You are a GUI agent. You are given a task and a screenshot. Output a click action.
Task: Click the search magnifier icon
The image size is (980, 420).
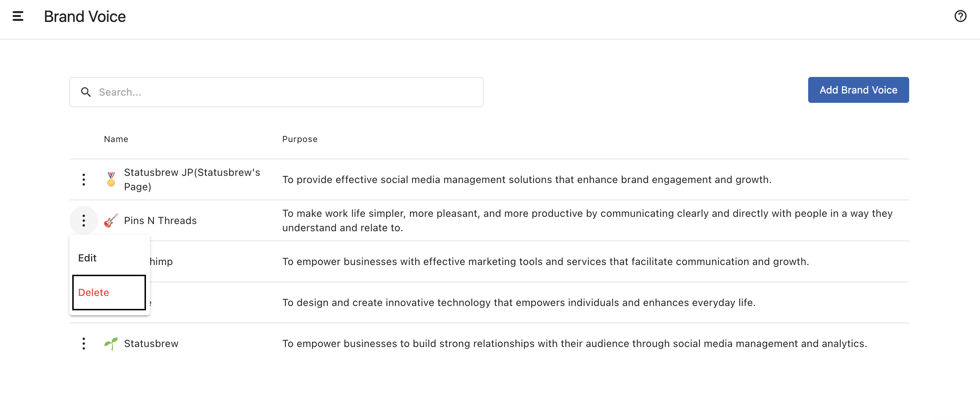[x=86, y=92]
